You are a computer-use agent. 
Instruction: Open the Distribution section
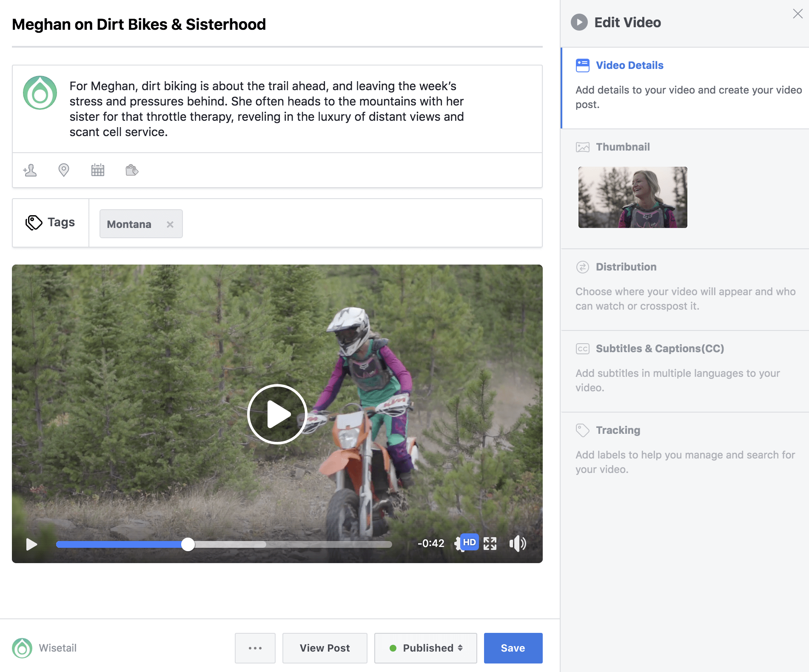626,267
